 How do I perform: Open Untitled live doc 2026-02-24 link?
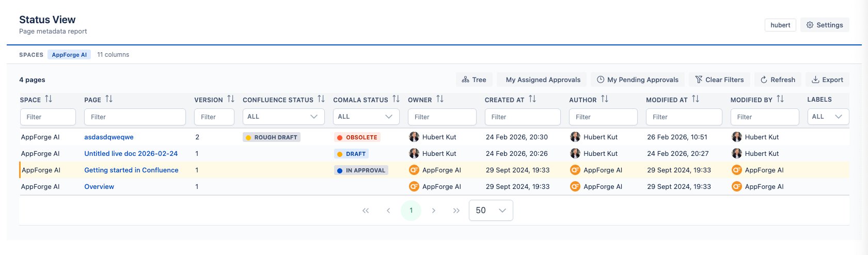(131, 153)
